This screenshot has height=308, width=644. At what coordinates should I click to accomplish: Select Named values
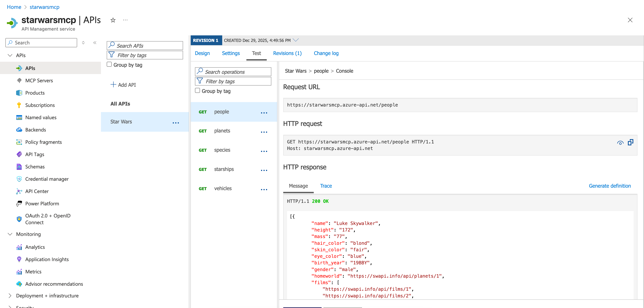click(41, 117)
